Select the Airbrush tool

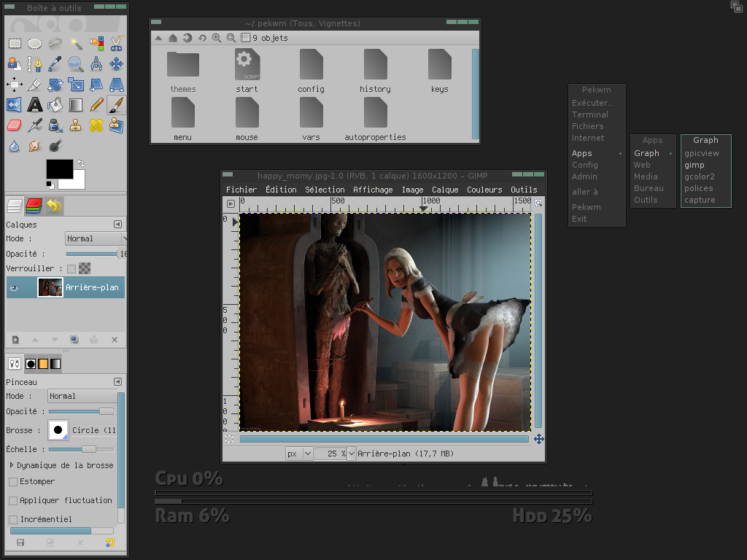(35, 125)
